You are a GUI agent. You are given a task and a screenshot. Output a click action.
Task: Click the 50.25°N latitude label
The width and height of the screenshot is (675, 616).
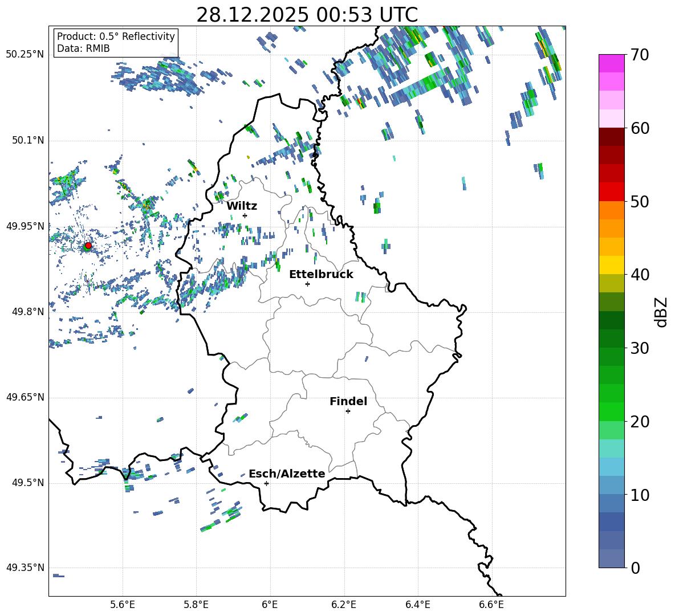point(25,55)
